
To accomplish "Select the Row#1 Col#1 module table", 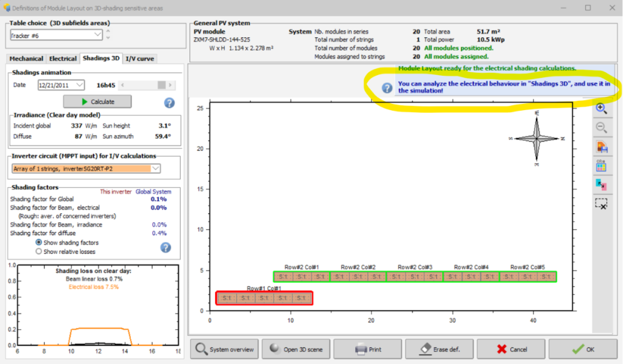I will [264, 298].
